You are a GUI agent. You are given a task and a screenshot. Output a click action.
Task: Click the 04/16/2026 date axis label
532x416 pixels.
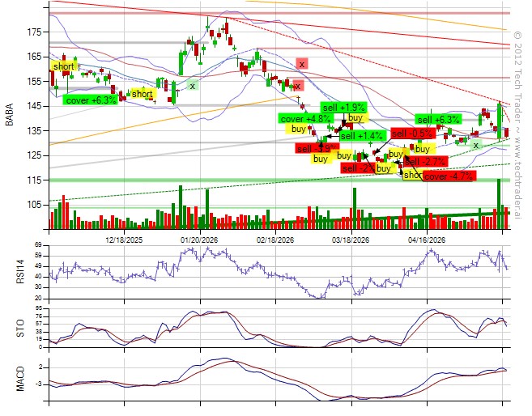[x=427, y=240]
